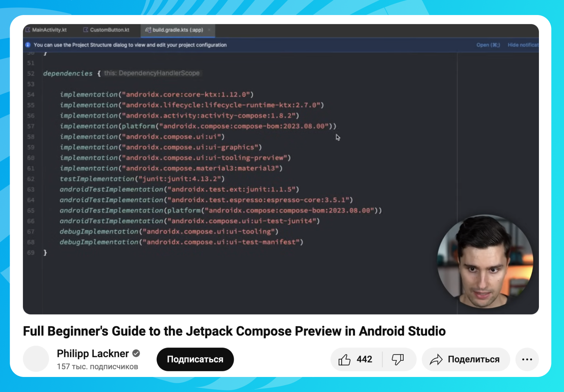Click line number 54 in the gutter
This screenshot has width=564, height=392.
point(31,95)
